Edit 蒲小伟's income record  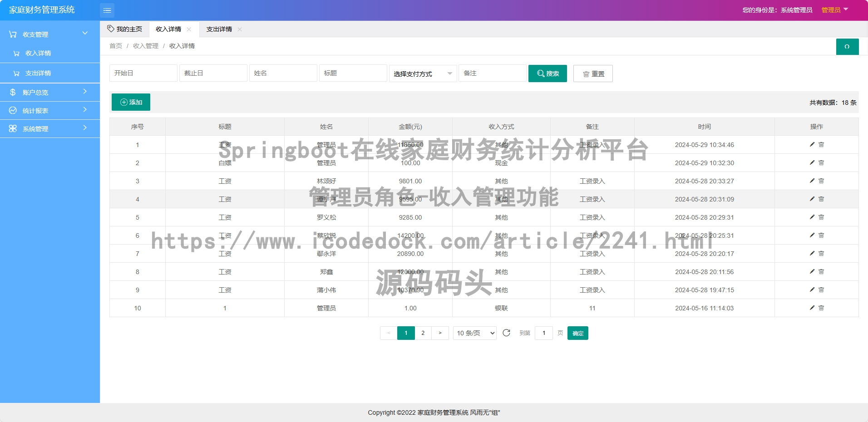[x=812, y=290]
